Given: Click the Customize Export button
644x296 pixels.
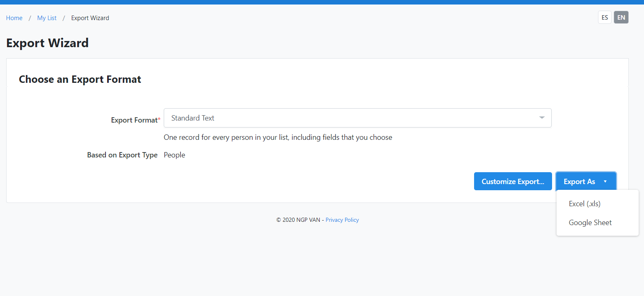Looking at the screenshot, I should coord(513,181).
